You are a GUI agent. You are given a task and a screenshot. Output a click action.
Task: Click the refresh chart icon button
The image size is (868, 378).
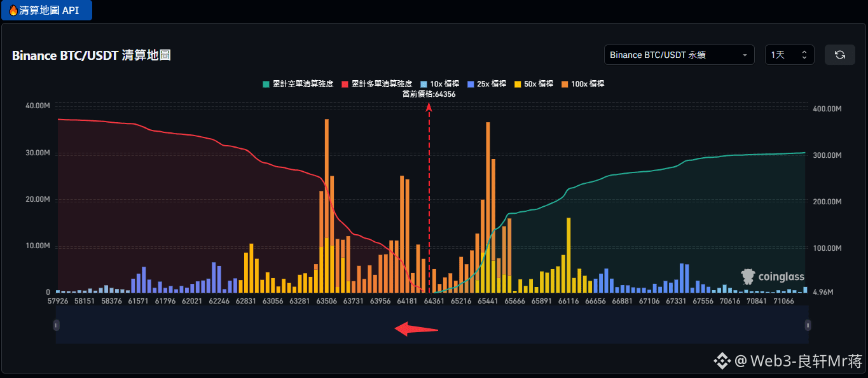coord(840,55)
